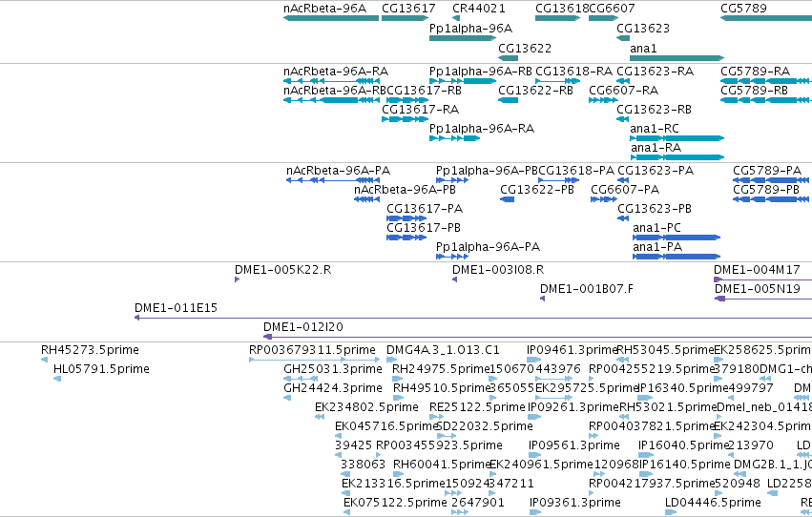This screenshot has width=812, height=517.
Task: Click the ana1-PC protein bar
Action: (677, 238)
